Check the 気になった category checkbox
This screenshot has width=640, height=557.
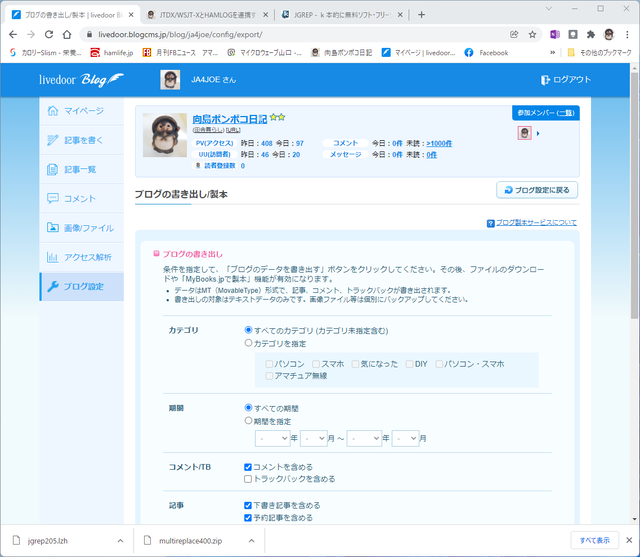356,364
